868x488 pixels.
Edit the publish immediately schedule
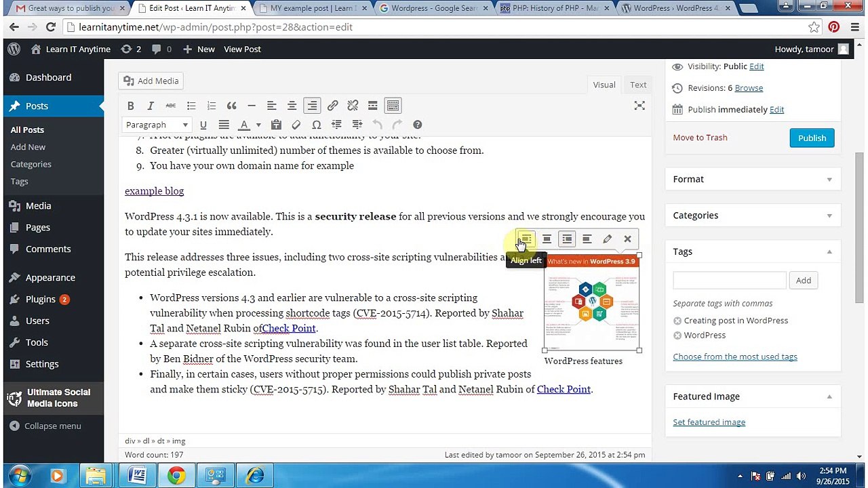pyautogui.click(x=777, y=110)
